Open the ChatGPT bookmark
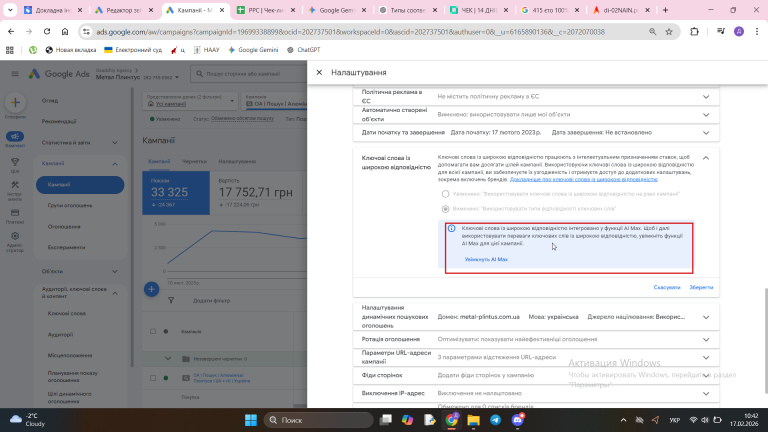The width and height of the screenshot is (768, 432). (304, 50)
